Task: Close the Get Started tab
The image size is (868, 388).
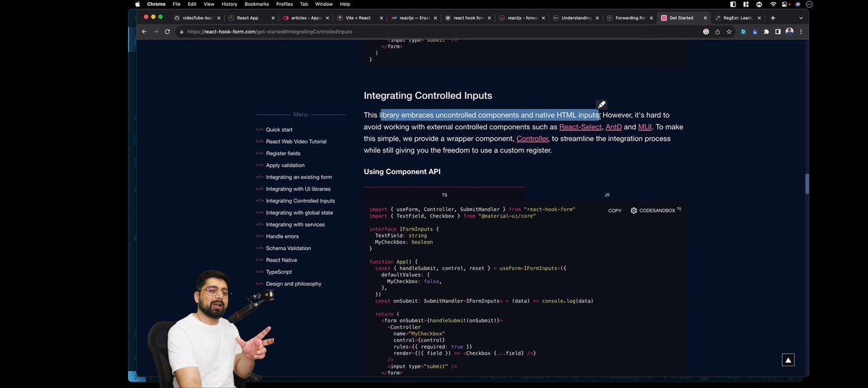Action: (x=707, y=17)
